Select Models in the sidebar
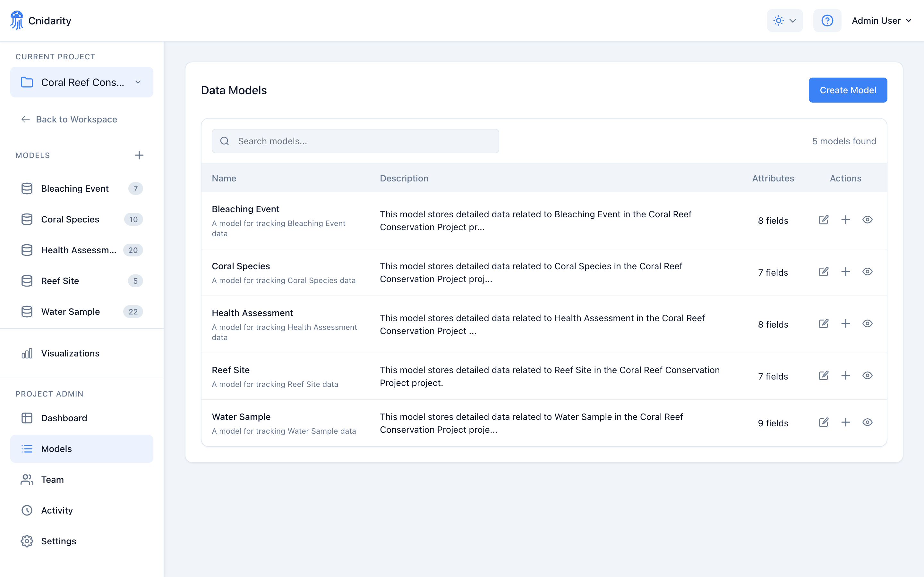 [x=56, y=449]
